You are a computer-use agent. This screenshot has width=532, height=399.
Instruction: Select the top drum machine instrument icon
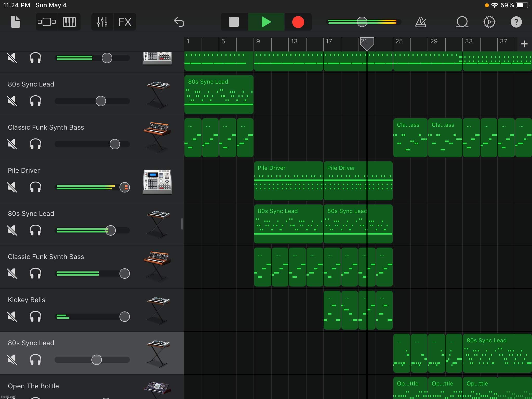157,58
